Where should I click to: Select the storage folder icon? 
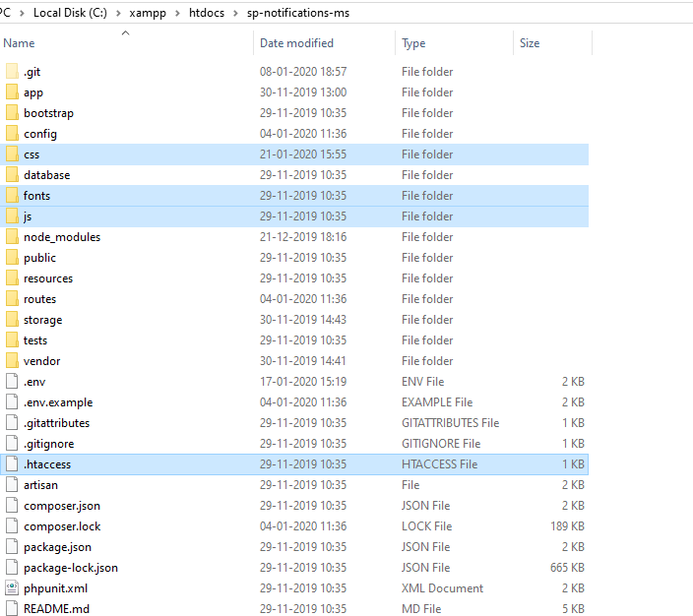[12, 320]
